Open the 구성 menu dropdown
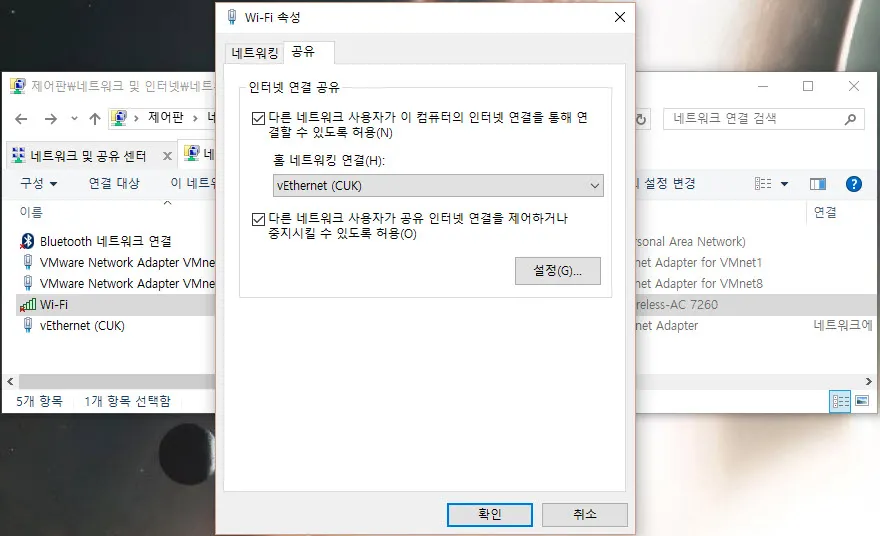Screen dimensions: 880x536 38,183
